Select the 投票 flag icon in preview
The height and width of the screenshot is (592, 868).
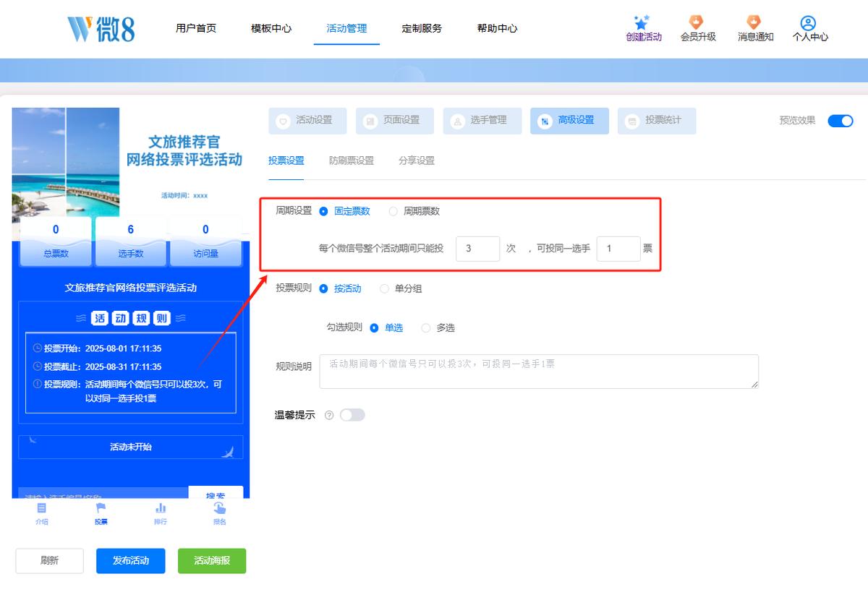[101, 508]
